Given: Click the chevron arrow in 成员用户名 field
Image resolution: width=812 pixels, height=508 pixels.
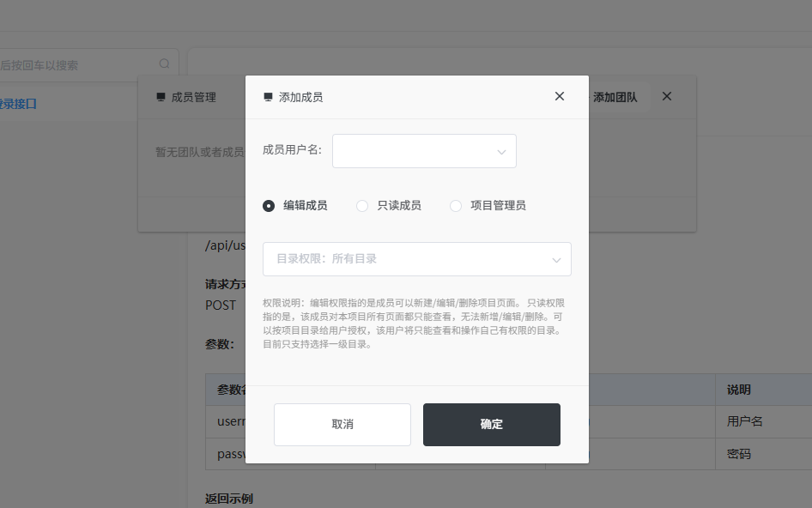Looking at the screenshot, I should coord(501,152).
